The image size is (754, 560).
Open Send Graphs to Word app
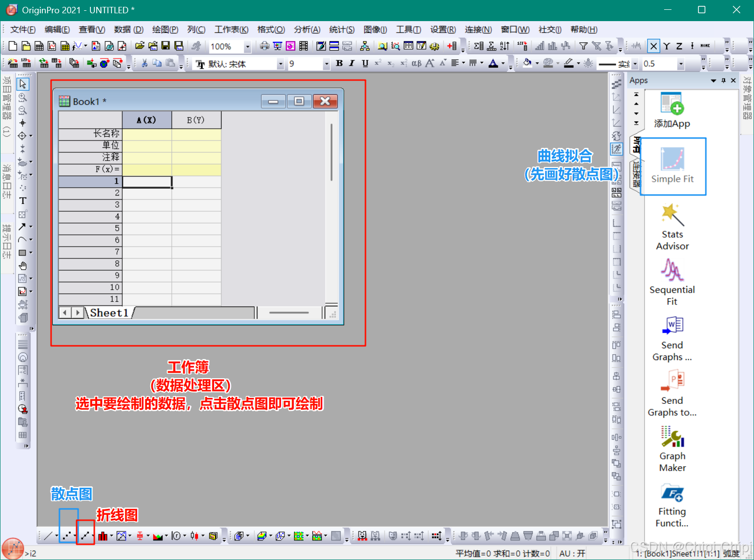[672, 338]
